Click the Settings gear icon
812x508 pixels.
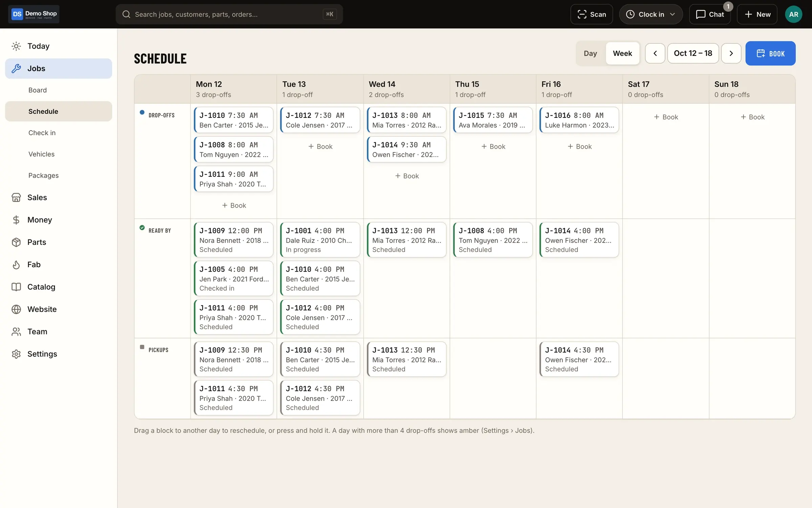(16, 354)
